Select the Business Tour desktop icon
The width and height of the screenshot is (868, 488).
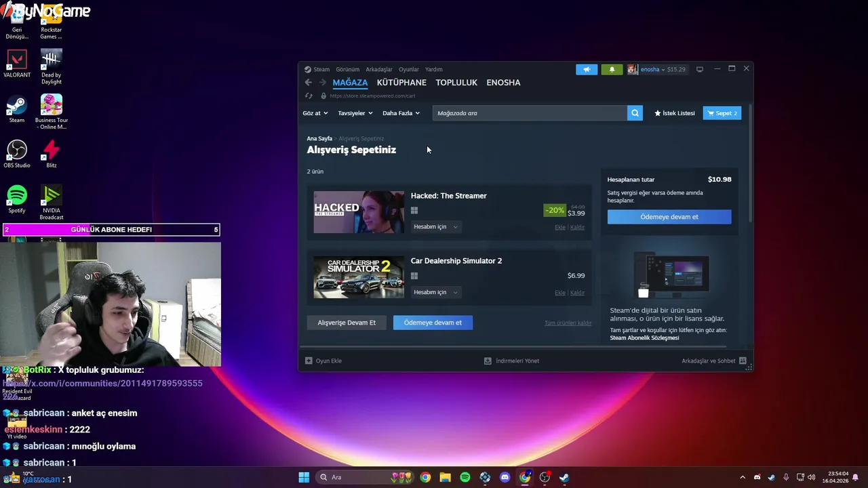coord(51,112)
